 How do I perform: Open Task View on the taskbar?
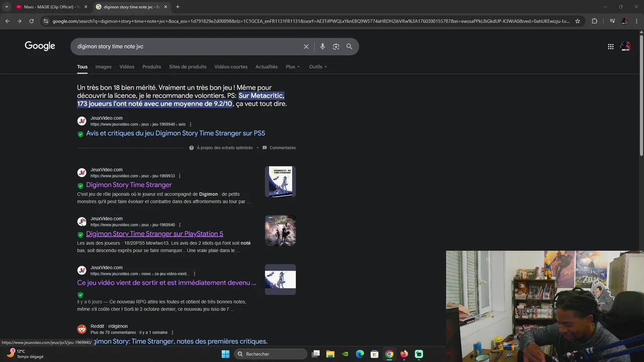[316, 354]
